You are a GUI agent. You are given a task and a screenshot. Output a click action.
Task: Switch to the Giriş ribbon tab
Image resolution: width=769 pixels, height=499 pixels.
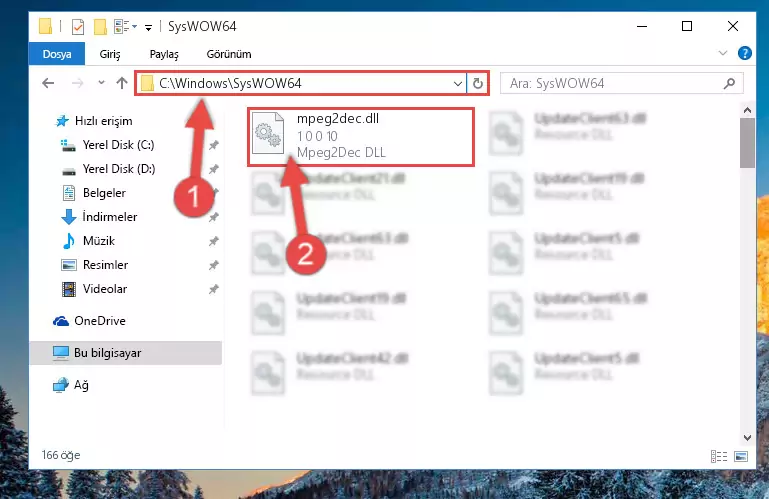[110, 54]
